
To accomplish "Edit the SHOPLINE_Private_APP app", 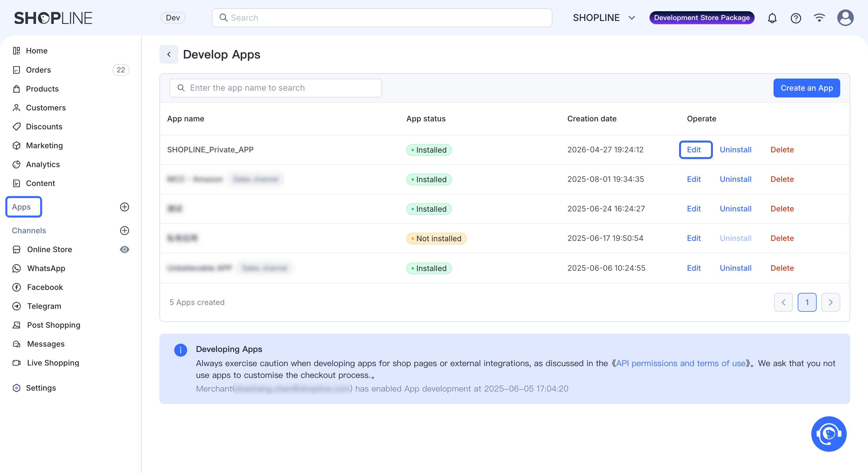I will (x=694, y=150).
